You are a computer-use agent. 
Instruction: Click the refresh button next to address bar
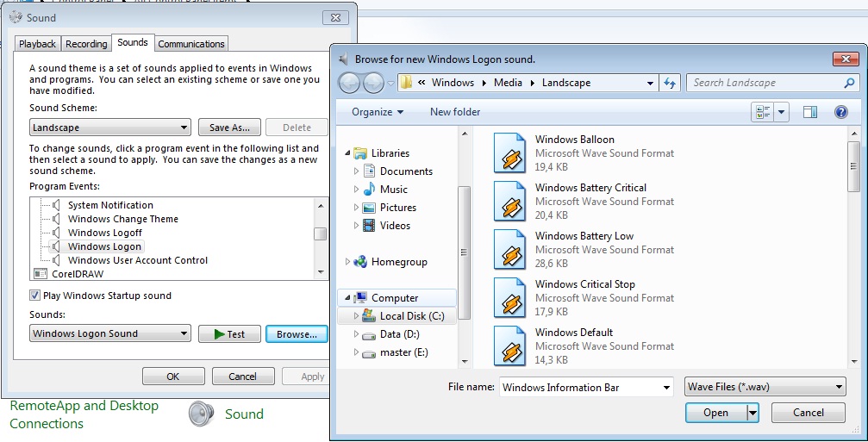pos(670,83)
